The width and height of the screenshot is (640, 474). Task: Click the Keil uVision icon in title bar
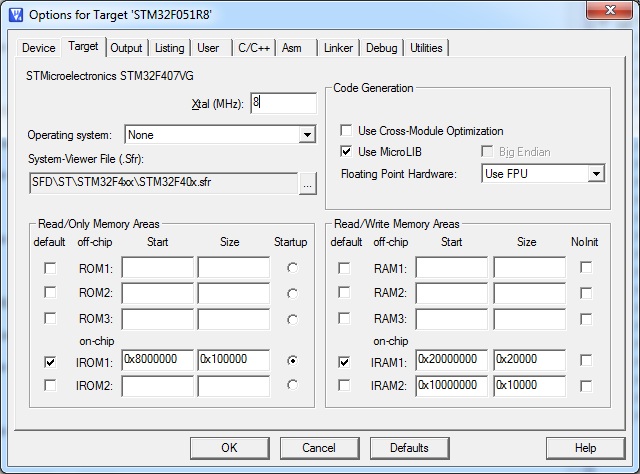click(x=16, y=15)
